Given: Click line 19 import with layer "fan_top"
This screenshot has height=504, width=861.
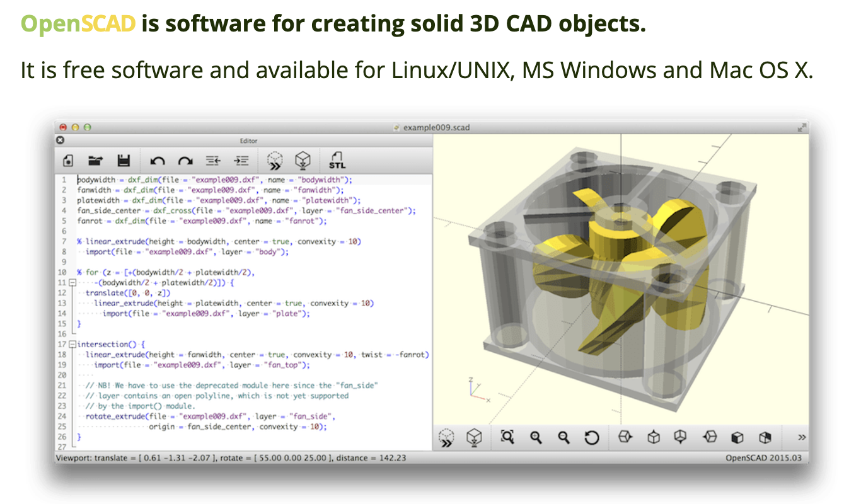Looking at the screenshot, I should pos(202,365).
